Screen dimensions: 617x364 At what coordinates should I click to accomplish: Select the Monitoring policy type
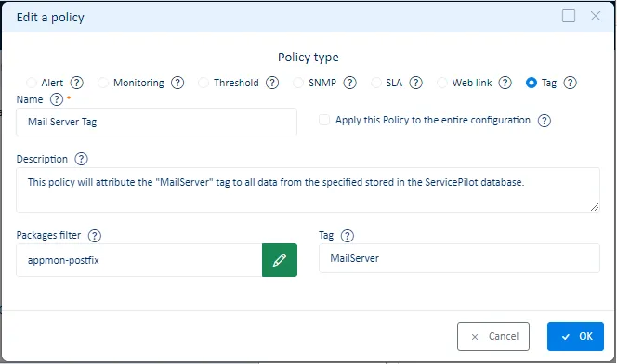(103, 83)
